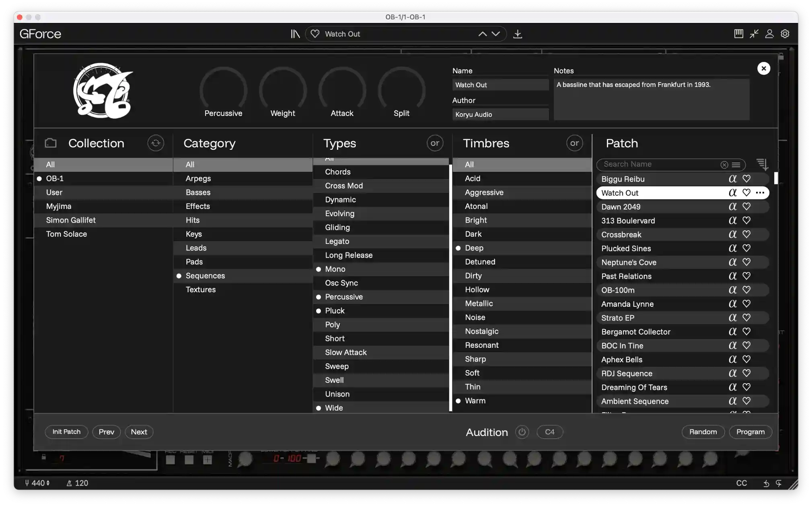The width and height of the screenshot is (812, 506).
Task: Open the user account icon
Action: [769, 34]
